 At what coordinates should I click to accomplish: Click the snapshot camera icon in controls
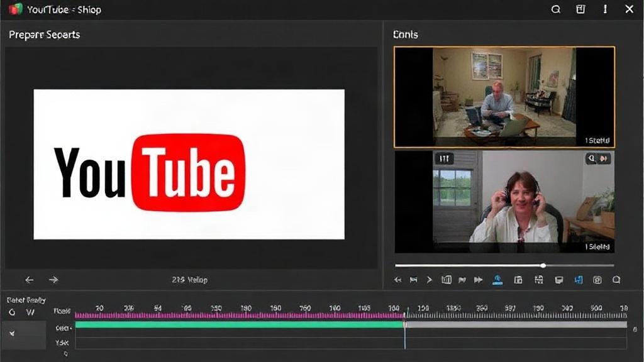pos(597,280)
